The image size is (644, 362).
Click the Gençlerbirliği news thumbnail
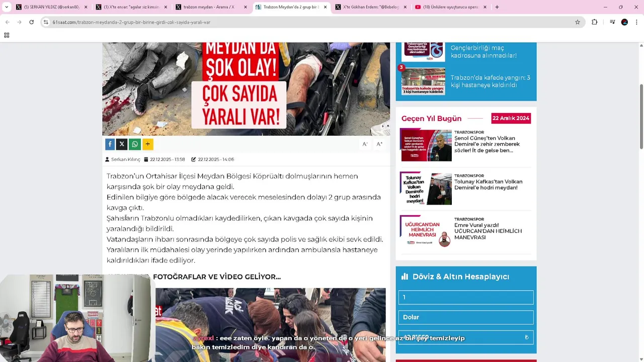click(x=423, y=52)
